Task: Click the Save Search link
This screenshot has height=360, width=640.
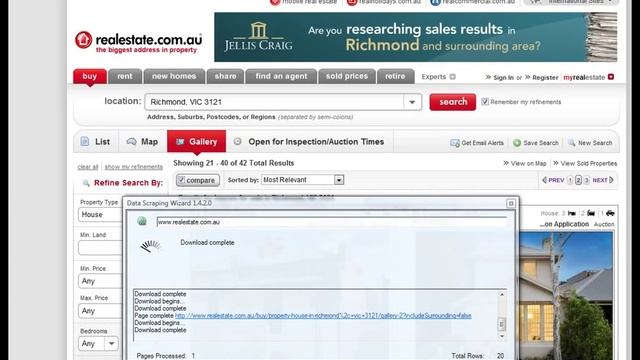Action: point(541,143)
